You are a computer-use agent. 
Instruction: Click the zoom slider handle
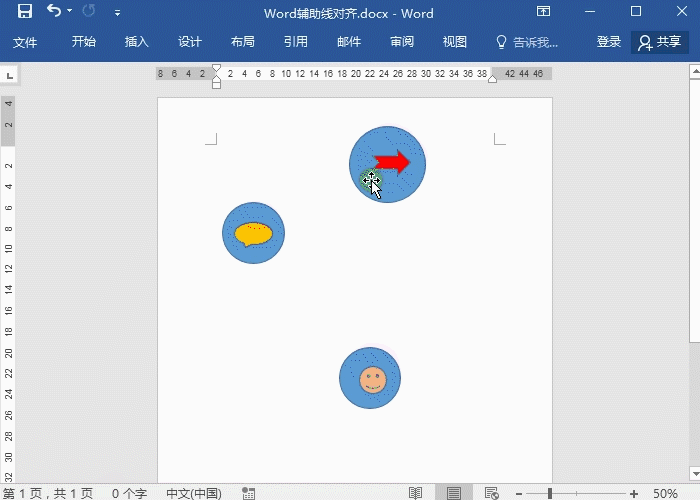click(x=550, y=493)
